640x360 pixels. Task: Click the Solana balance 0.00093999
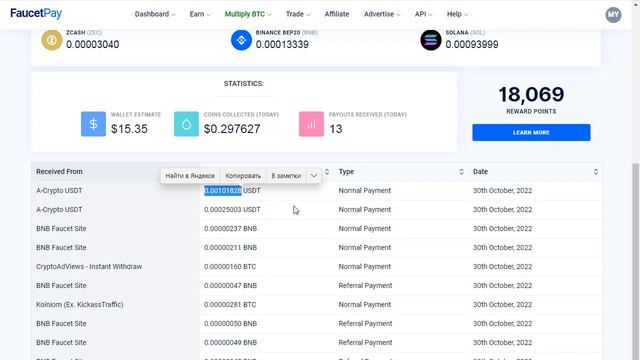472,44
